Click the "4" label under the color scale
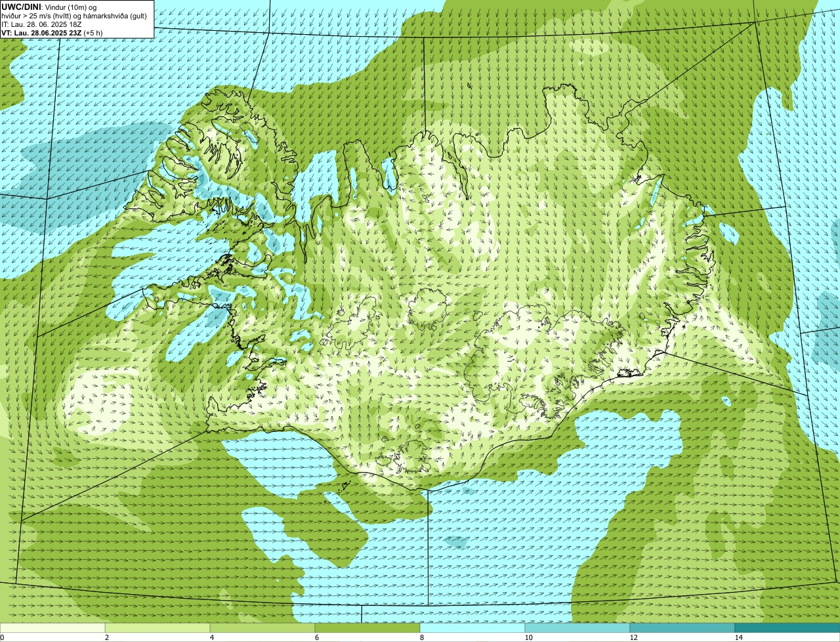The width and height of the screenshot is (840, 642). tap(211, 637)
